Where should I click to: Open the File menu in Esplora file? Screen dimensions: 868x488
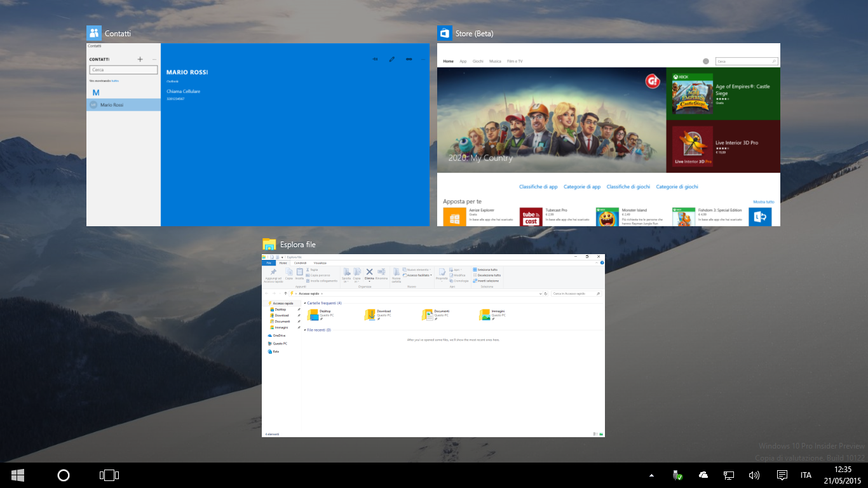pos(269,263)
